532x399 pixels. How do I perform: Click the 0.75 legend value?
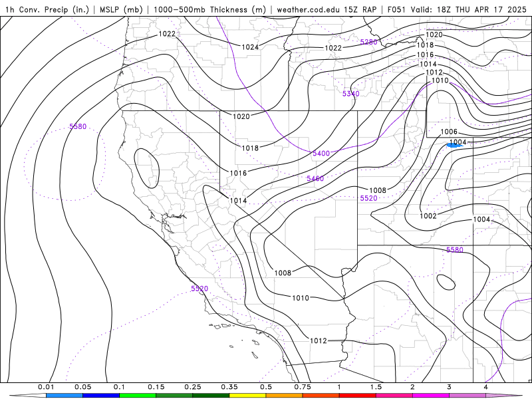[303, 387]
